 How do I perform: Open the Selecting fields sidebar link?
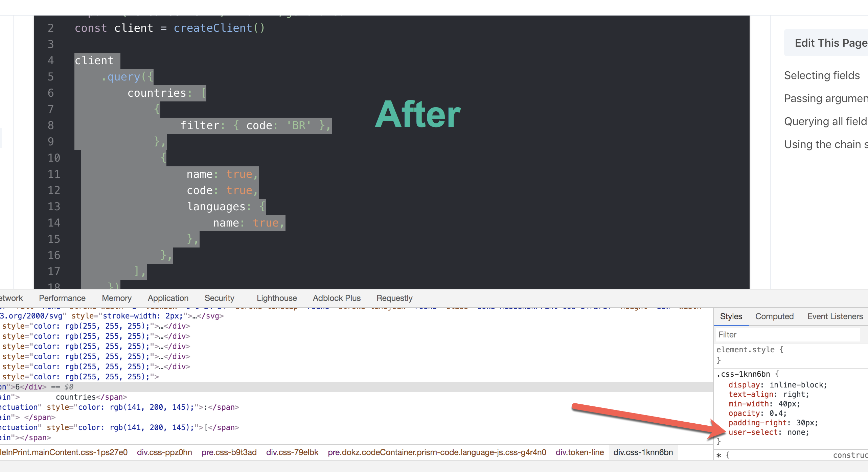822,75
